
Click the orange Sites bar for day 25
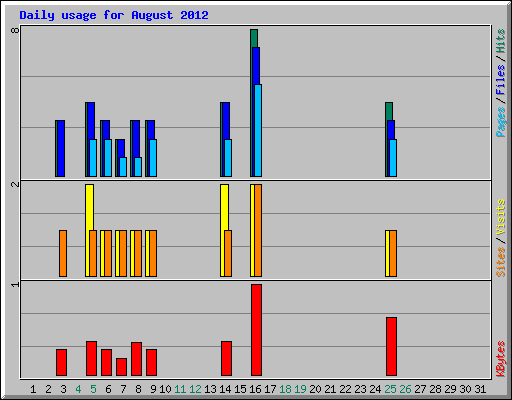coord(393,253)
